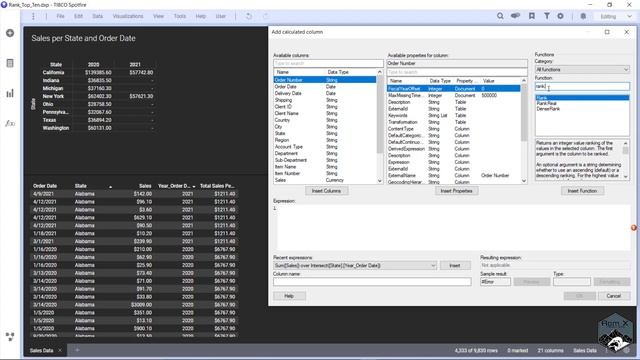
Task: Open the collaboration chat icon in top toolbar
Action: coord(516,16)
